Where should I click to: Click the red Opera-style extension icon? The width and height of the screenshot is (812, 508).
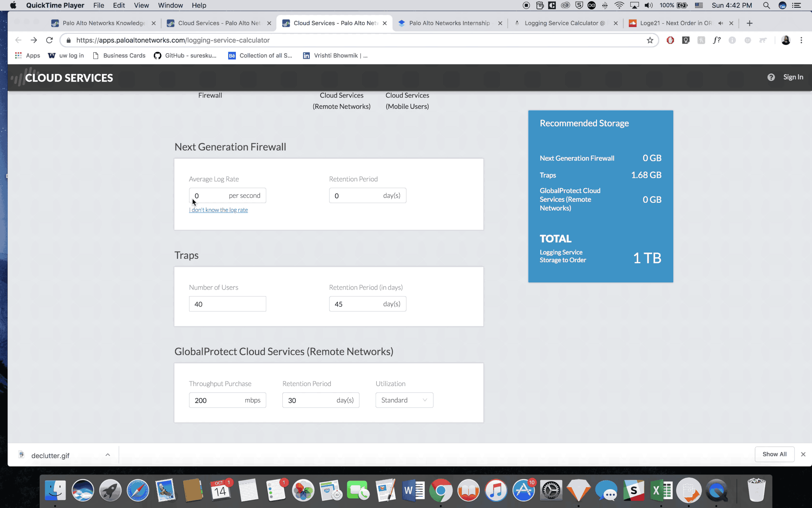point(670,40)
